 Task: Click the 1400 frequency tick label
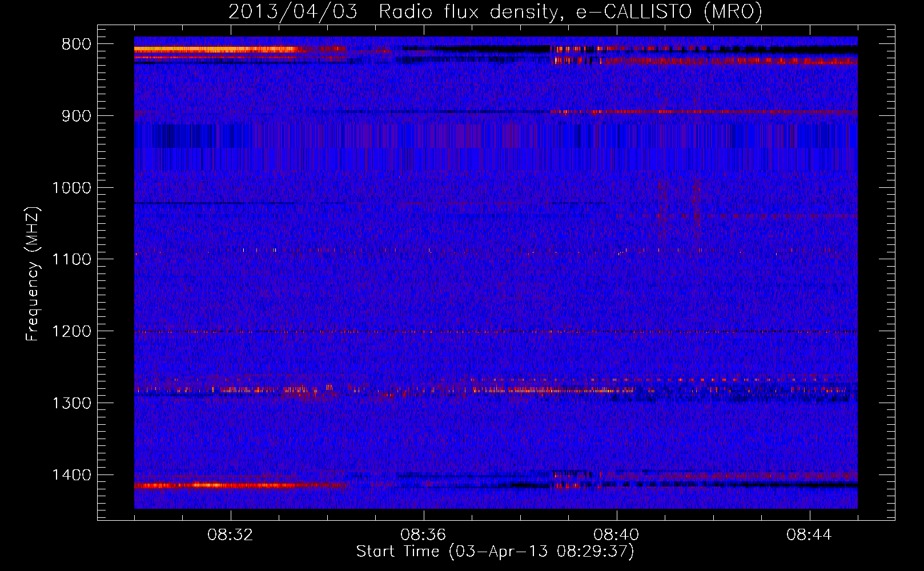pyautogui.click(x=72, y=475)
